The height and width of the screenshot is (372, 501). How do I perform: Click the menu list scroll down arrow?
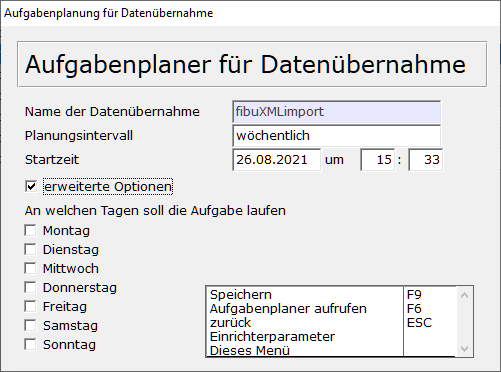pyautogui.click(x=464, y=349)
